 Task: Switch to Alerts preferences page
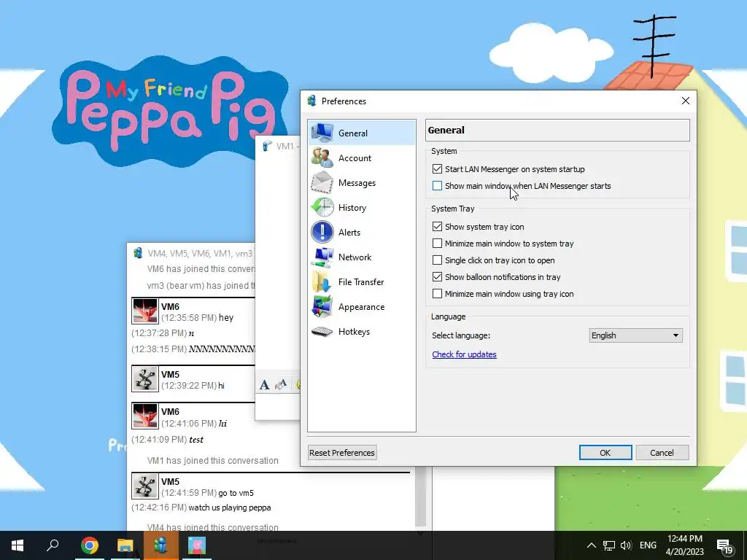(362, 232)
